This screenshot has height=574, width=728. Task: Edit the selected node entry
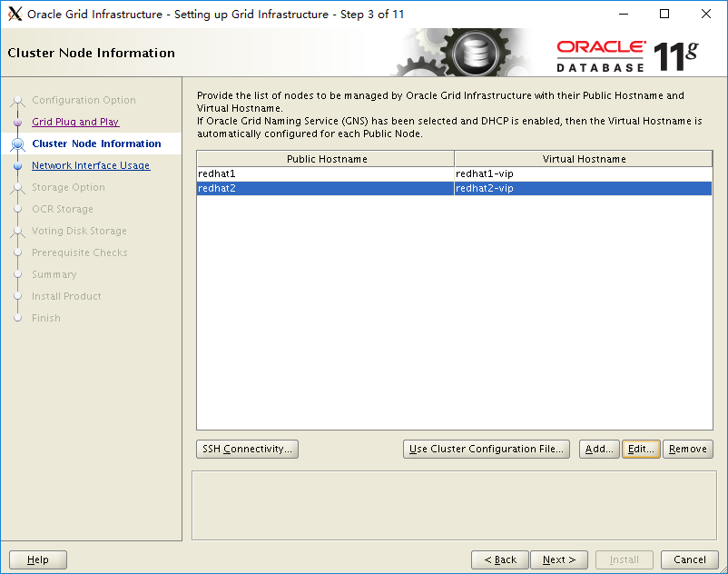coord(641,449)
